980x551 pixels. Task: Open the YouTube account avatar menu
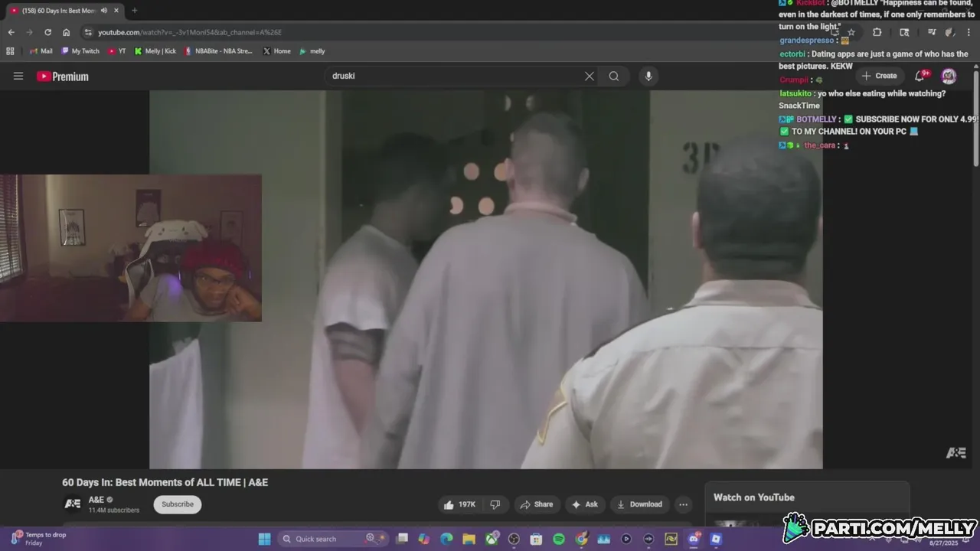(949, 76)
